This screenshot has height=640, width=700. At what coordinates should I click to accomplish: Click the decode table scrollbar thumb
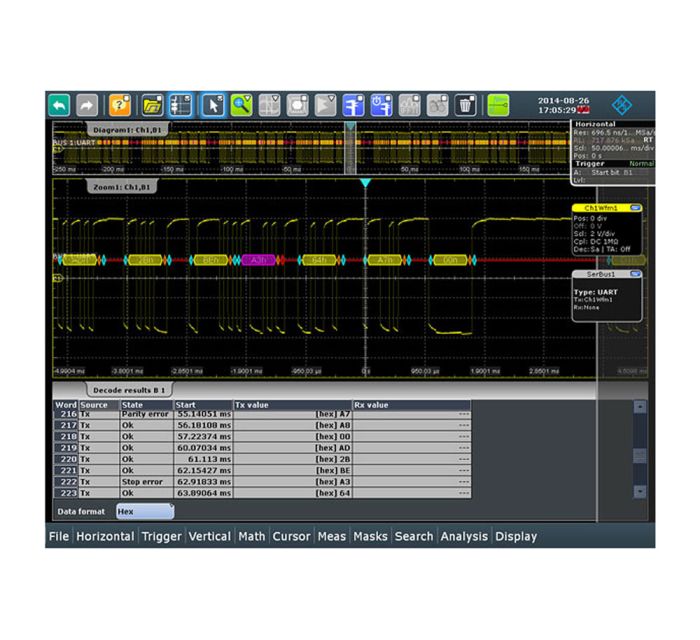[x=640, y=456]
